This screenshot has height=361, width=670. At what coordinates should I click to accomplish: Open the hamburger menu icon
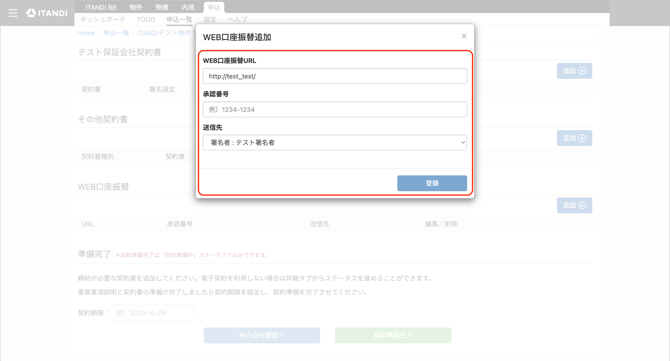tap(13, 13)
